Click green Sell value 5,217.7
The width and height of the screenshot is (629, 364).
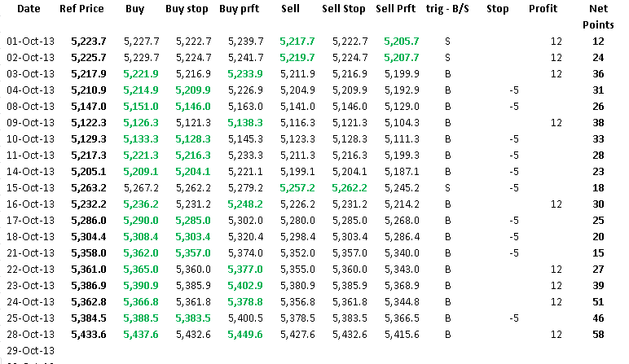click(x=297, y=42)
